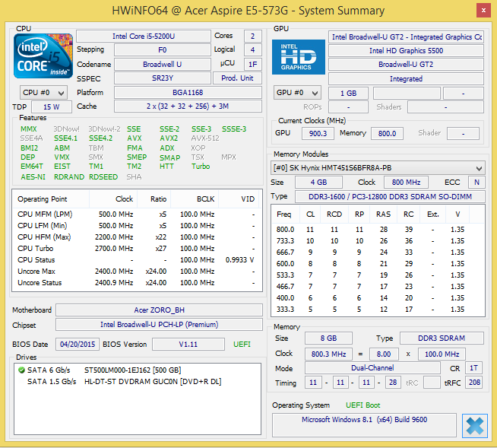Click the AVX2 feature label
This screenshot has height=448, width=497.
(x=169, y=138)
